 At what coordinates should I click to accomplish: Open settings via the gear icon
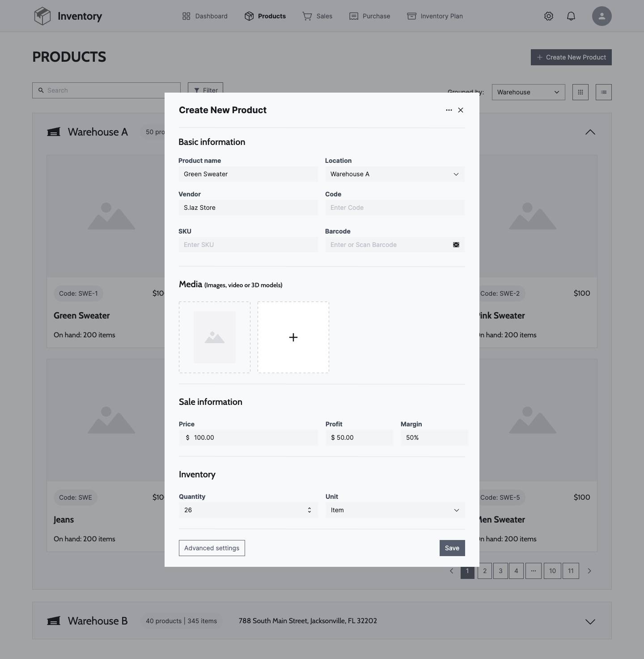(549, 16)
